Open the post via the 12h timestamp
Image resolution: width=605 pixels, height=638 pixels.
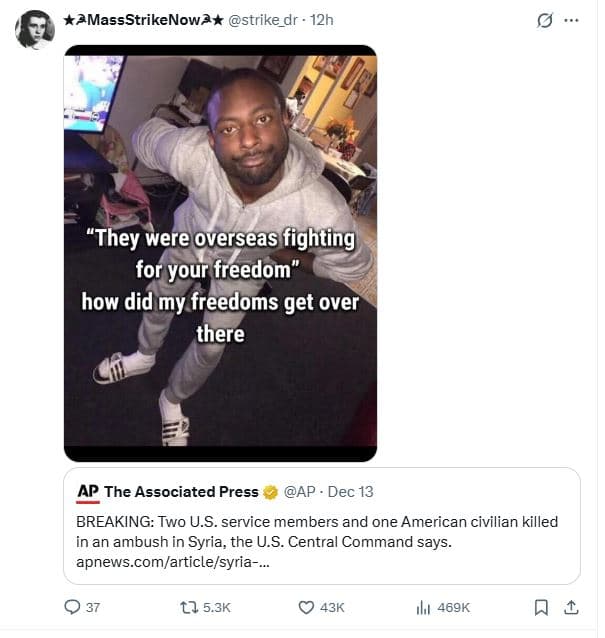(x=322, y=21)
